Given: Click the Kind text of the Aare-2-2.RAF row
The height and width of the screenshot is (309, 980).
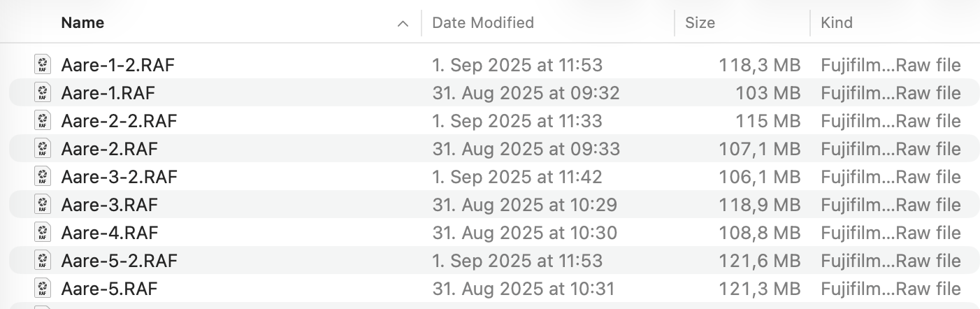Looking at the screenshot, I should pos(891,121).
